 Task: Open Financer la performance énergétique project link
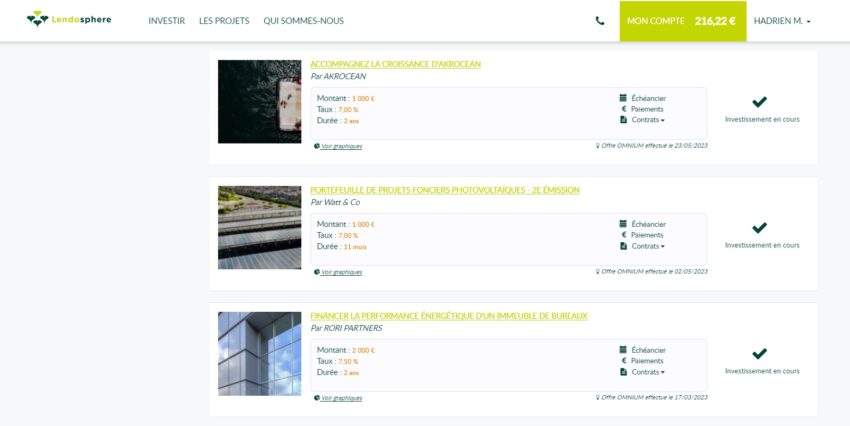[449, 315]
